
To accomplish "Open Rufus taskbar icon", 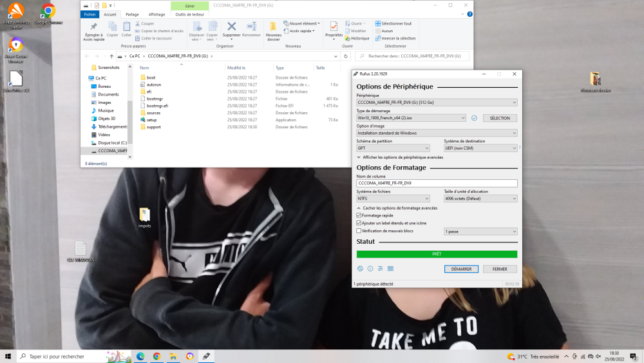I will click(x=206, y=357).
